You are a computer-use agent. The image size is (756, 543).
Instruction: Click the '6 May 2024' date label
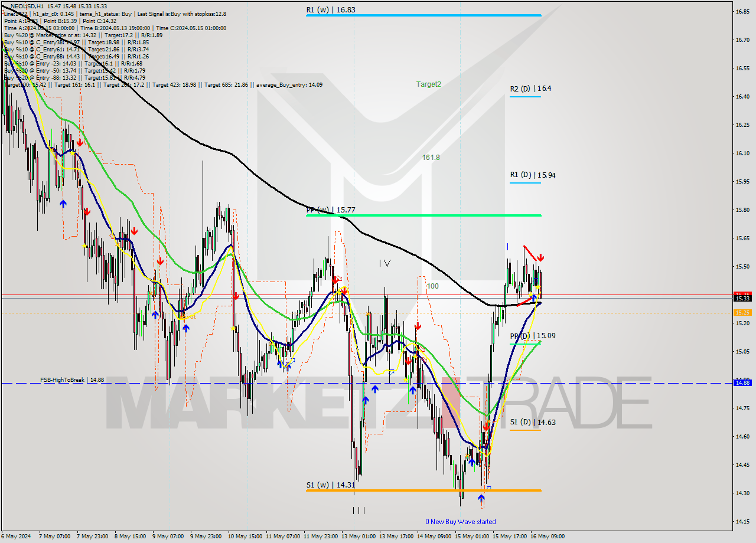(x=16, y=537)
